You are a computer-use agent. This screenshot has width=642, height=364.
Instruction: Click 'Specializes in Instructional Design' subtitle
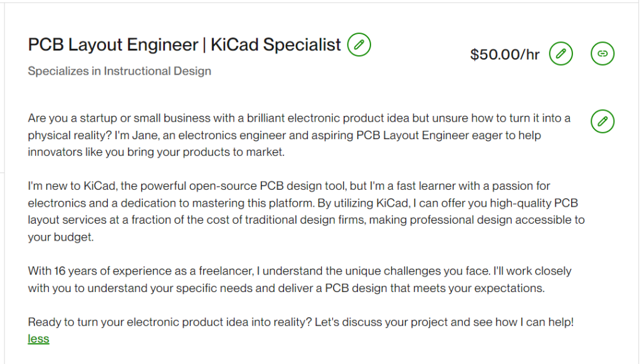pos(119,71)
